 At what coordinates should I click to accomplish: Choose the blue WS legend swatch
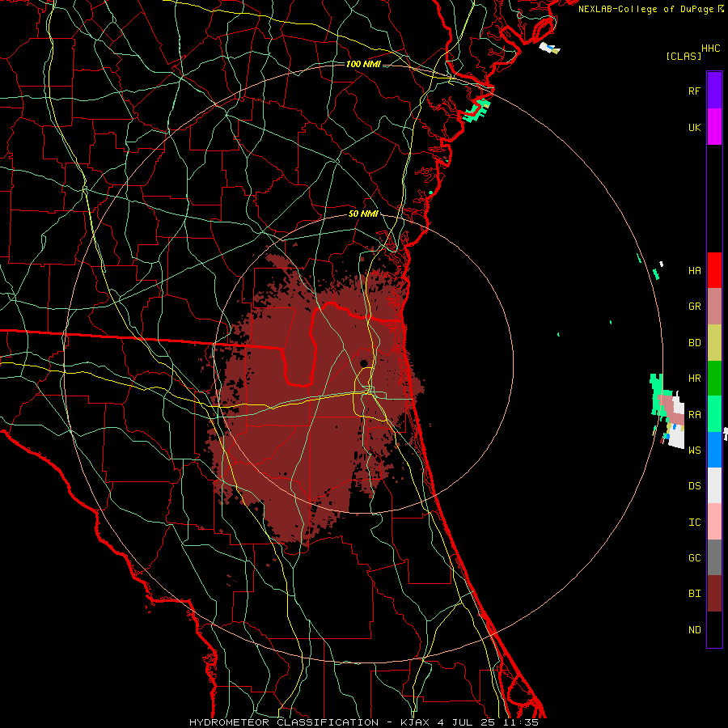714,450
